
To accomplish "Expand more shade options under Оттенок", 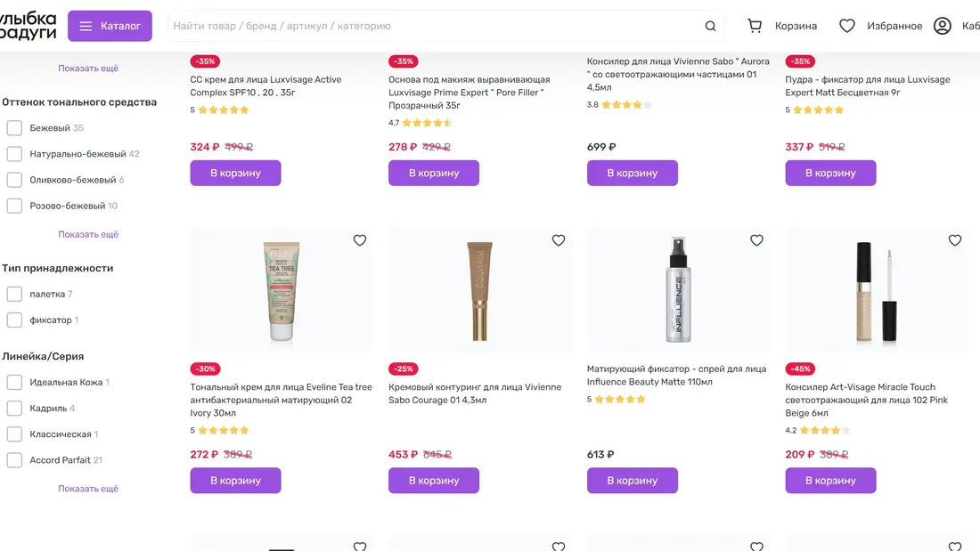I will click(x=88, y=235).
